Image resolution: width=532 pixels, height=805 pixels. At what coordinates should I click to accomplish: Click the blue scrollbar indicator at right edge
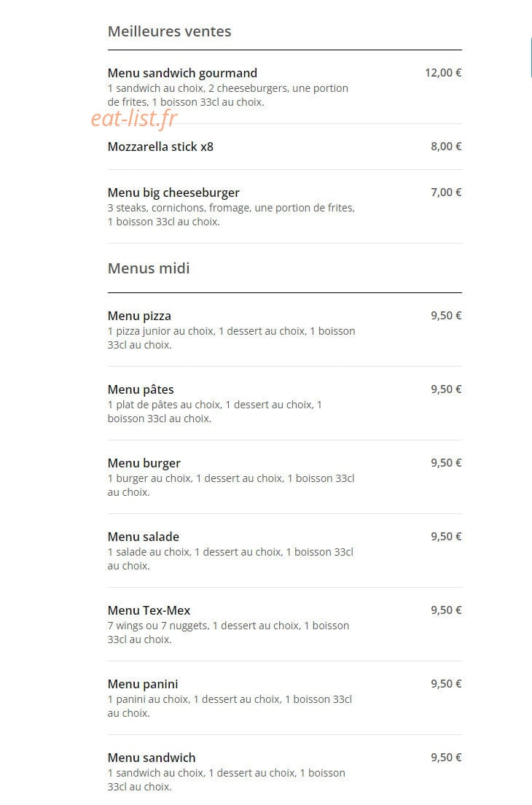coord(531,58)
